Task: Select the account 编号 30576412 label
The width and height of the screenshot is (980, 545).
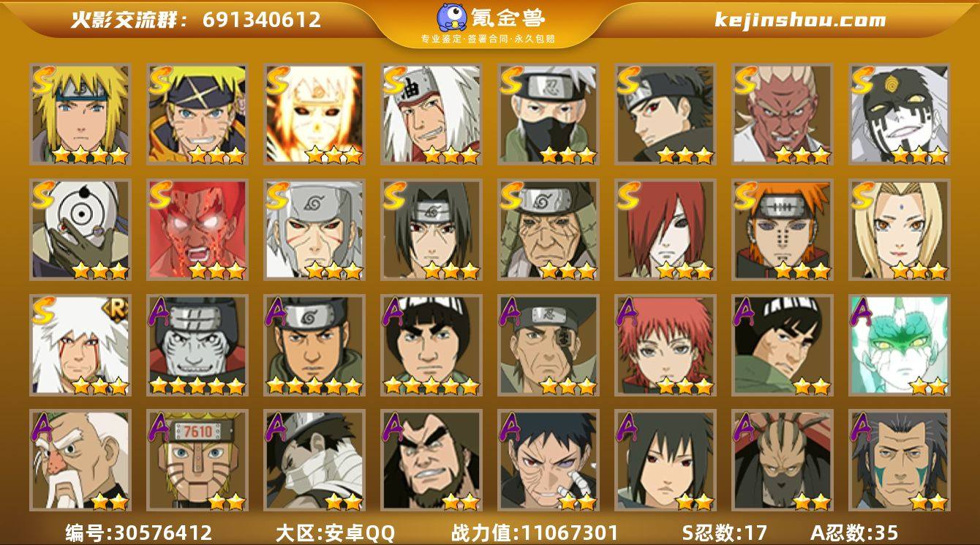Action: [x=139, y=533]
